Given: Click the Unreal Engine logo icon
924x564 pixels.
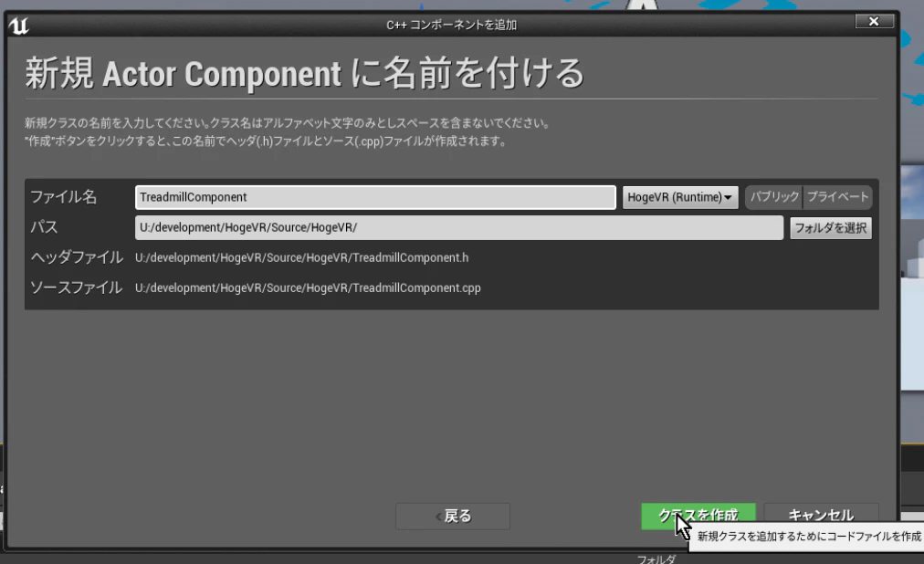Looking at the screenshot, I should (x=18, y=26).
